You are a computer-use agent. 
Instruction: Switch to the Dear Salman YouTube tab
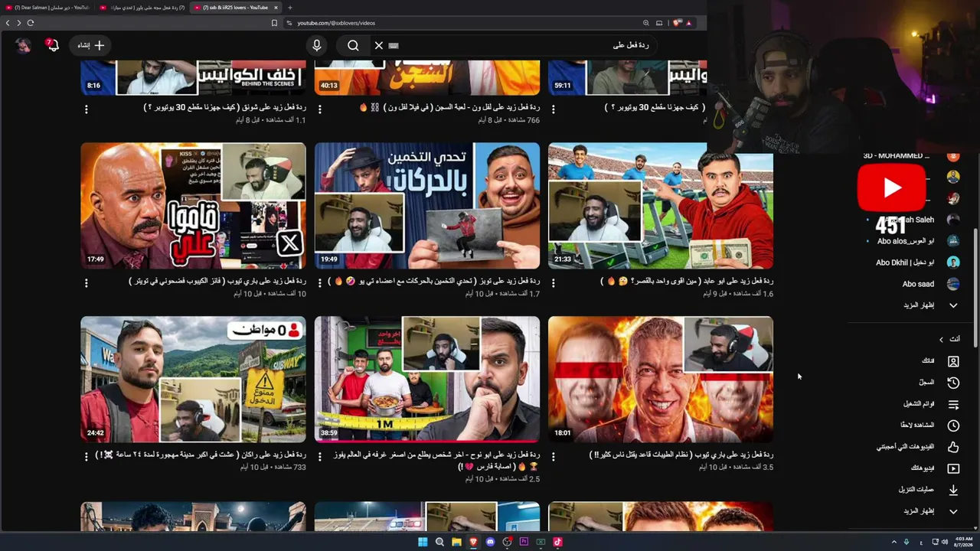[47, 8]
